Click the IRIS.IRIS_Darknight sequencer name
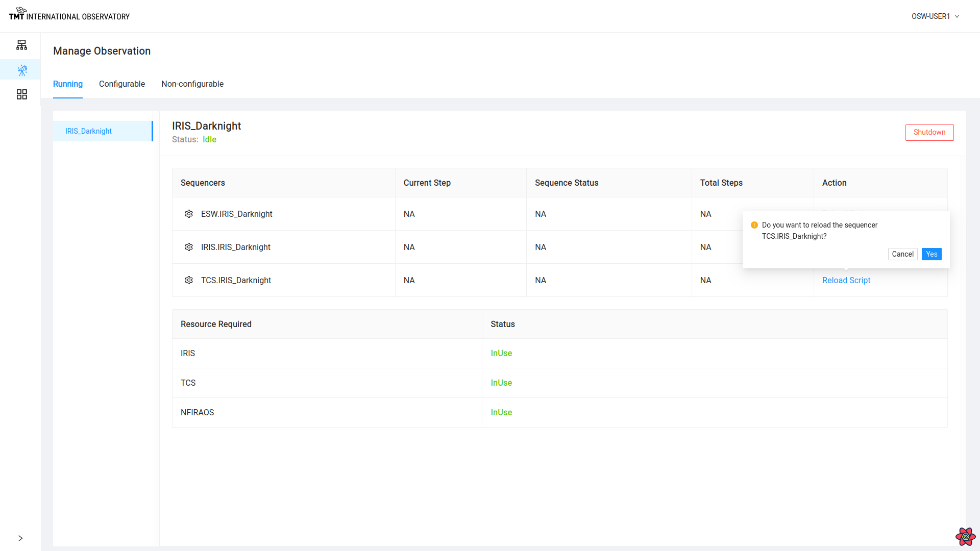The width and height of the screenshot is (980, 551). coord(236,247)
